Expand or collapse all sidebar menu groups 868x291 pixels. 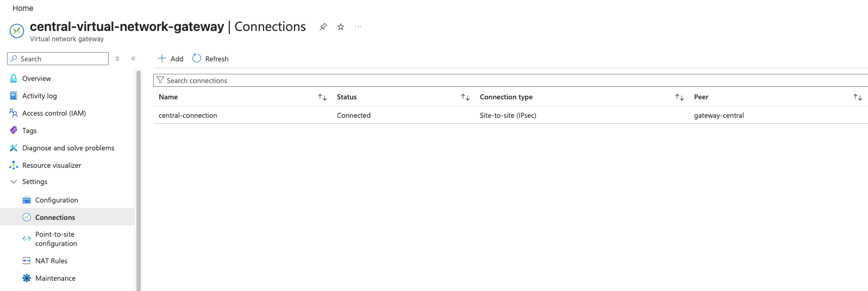[117, 59]
